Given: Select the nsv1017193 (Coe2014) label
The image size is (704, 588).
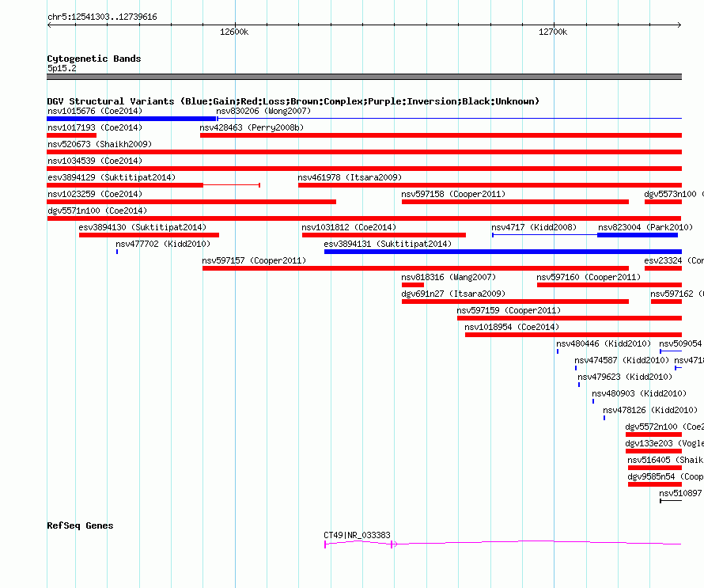Looking at the screenshot, I should pos(95,127).
